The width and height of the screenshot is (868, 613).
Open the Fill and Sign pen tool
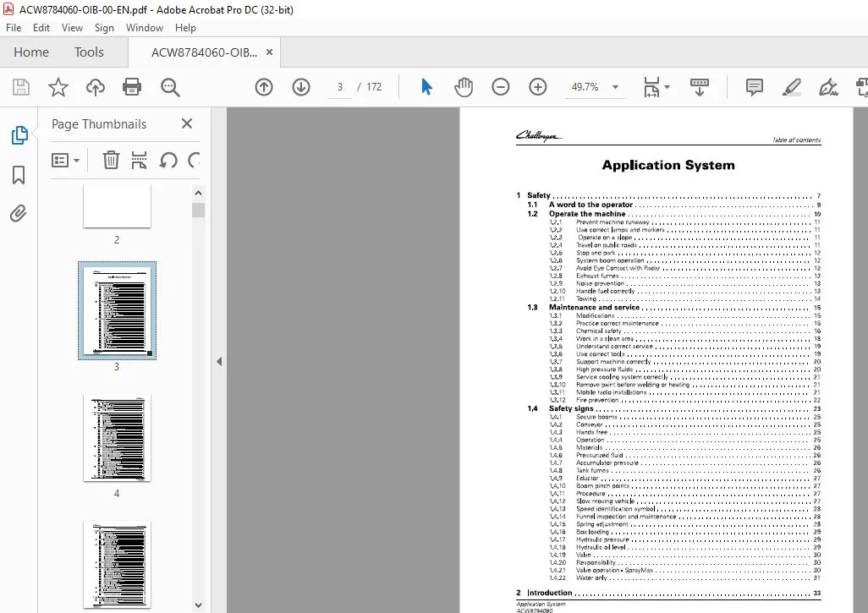click(x=828, y=87)
